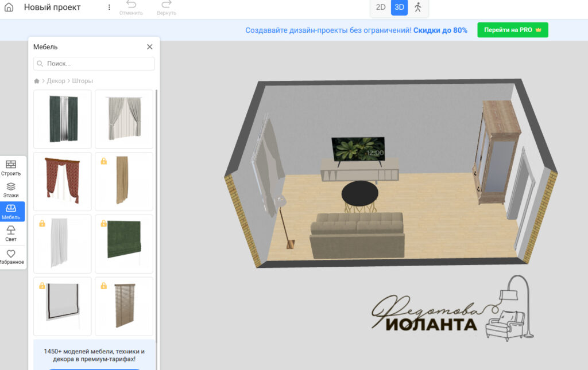Redo the action (Вернуть)

(x=167, y=8)
